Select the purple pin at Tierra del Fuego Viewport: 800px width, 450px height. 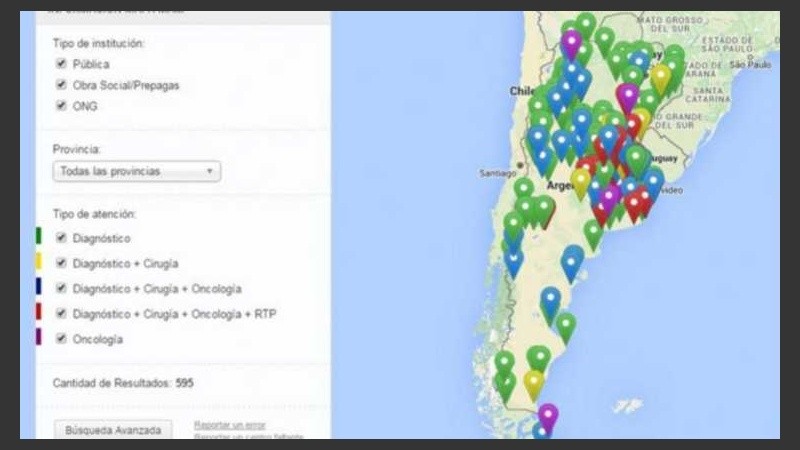548,416
